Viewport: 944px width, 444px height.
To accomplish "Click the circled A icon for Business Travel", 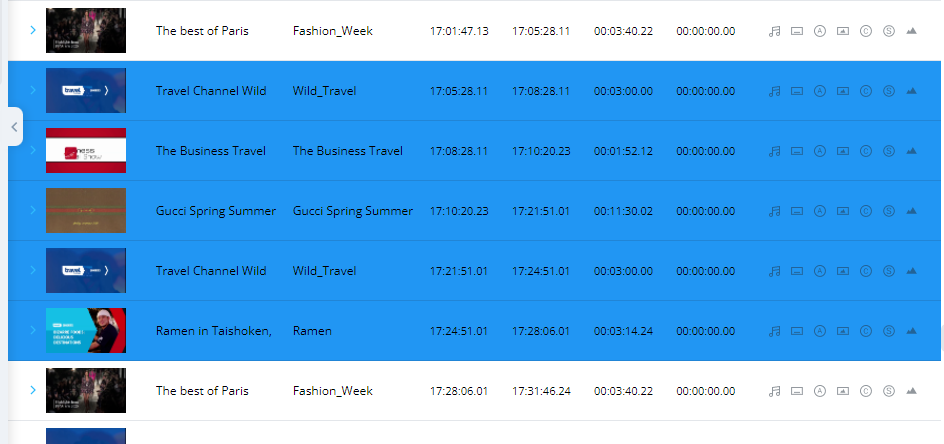I will 820,151.
